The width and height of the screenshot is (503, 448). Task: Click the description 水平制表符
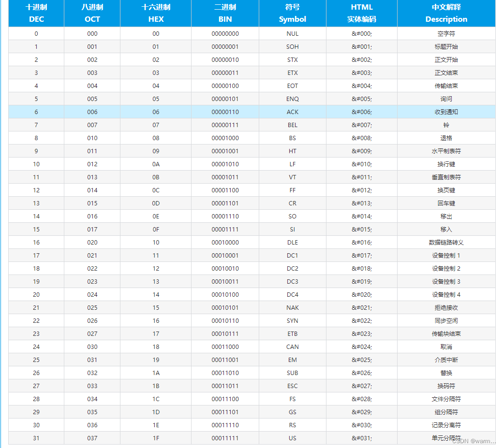point(446,151)
